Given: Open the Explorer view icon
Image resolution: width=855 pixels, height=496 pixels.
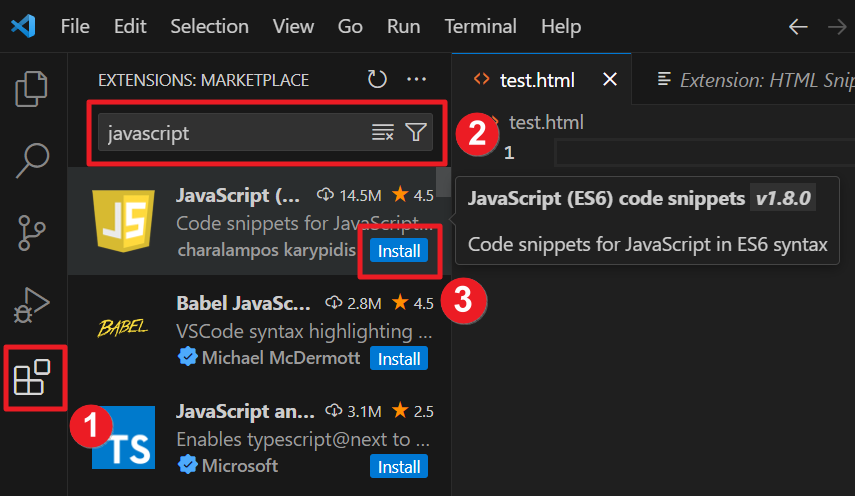Looking at the screenshot, I should (31, 89).
